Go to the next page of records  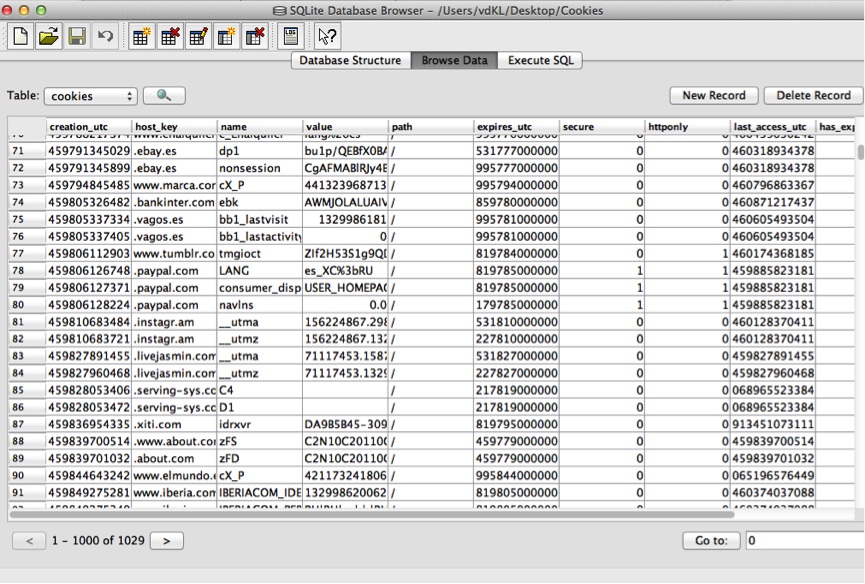[167, 540]
